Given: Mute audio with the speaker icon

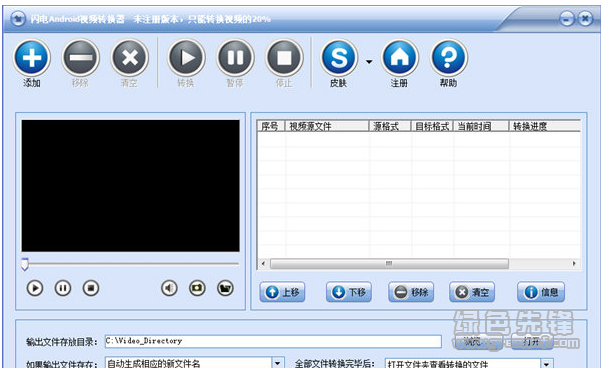Looking at the screenshot, I should [169, 288].
